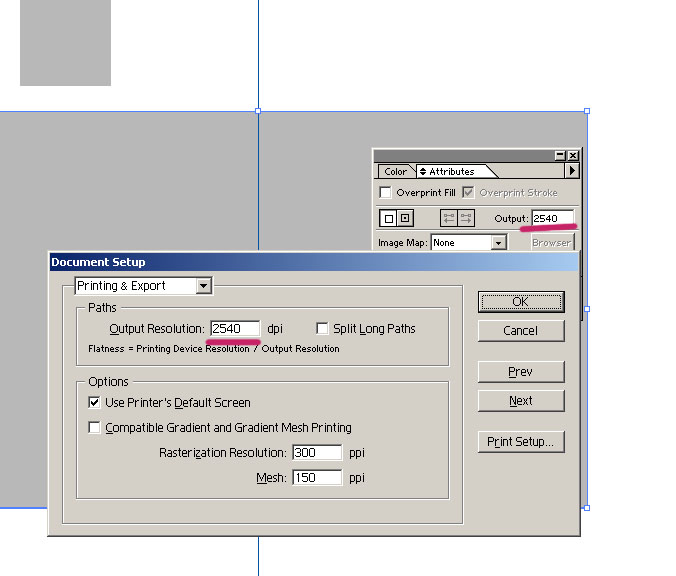This screenshot has width=676, height=576.
Task: Enable Overprint Fill checkbox
Action: (385, 192)
